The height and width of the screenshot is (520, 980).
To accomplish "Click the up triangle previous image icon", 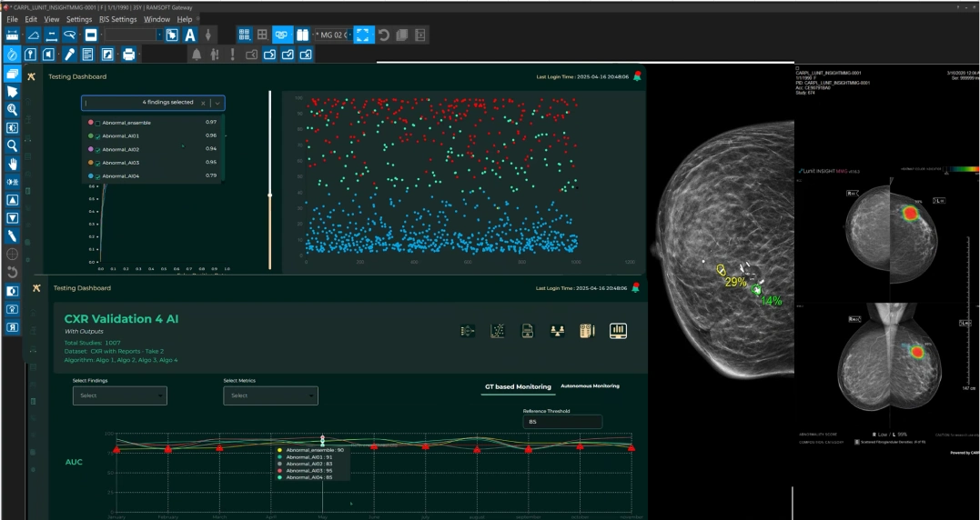I will click(x=12, y=200).
